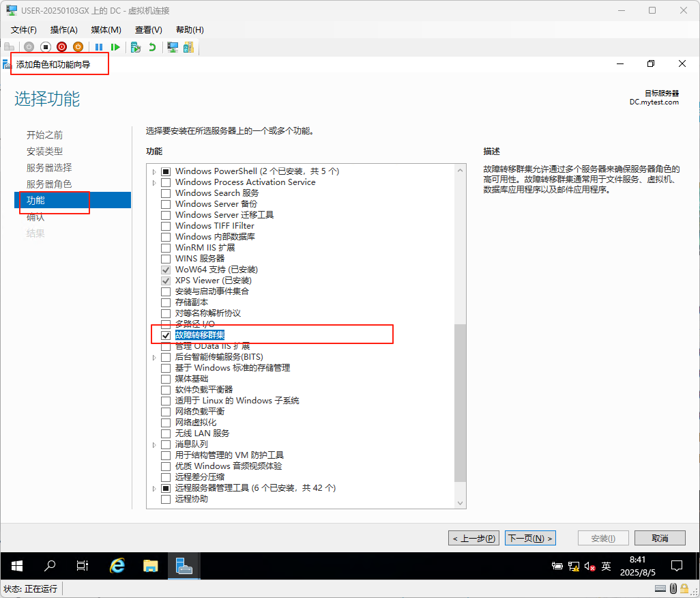
Task: Expand the 消息队列 feature node
Action: 154,445
